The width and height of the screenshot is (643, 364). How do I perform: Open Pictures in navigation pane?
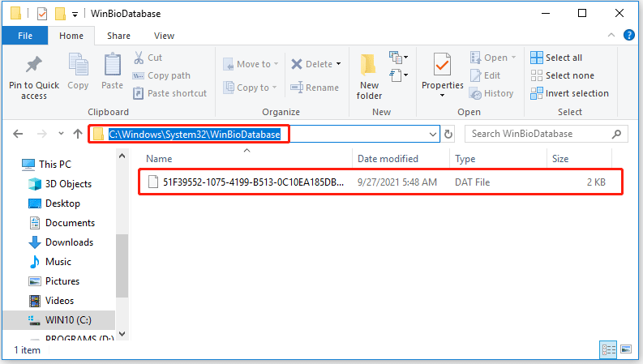(x=54, y=281)
